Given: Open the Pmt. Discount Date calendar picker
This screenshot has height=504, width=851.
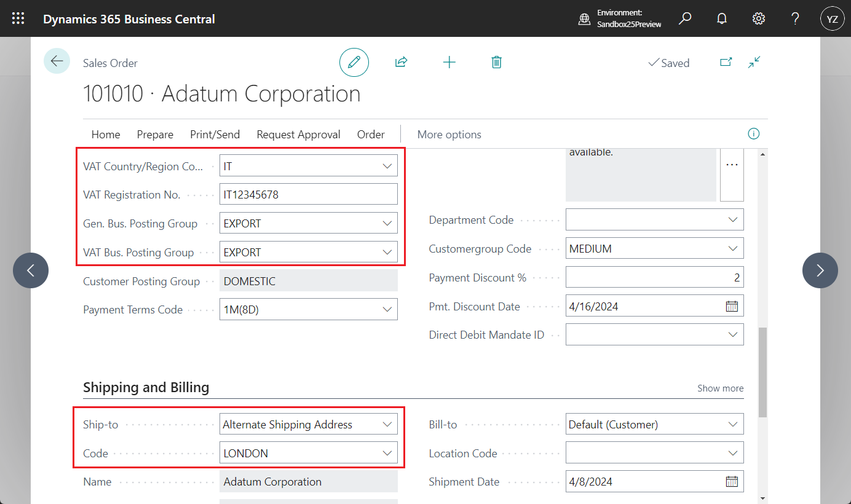Looking at the screenshot, I should coord(732,305).
